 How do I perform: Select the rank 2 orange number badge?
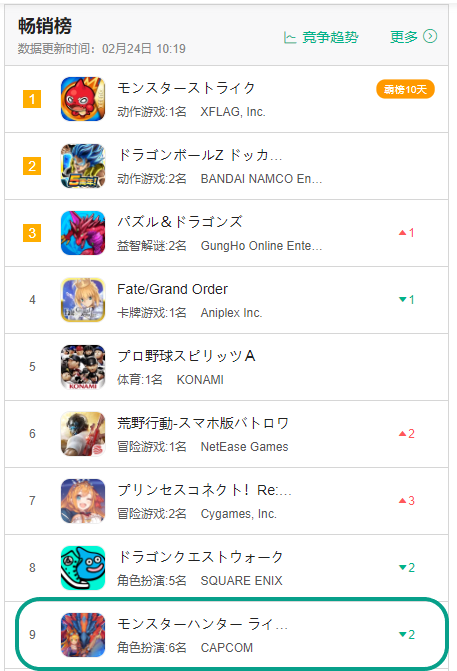pos(32,166)
